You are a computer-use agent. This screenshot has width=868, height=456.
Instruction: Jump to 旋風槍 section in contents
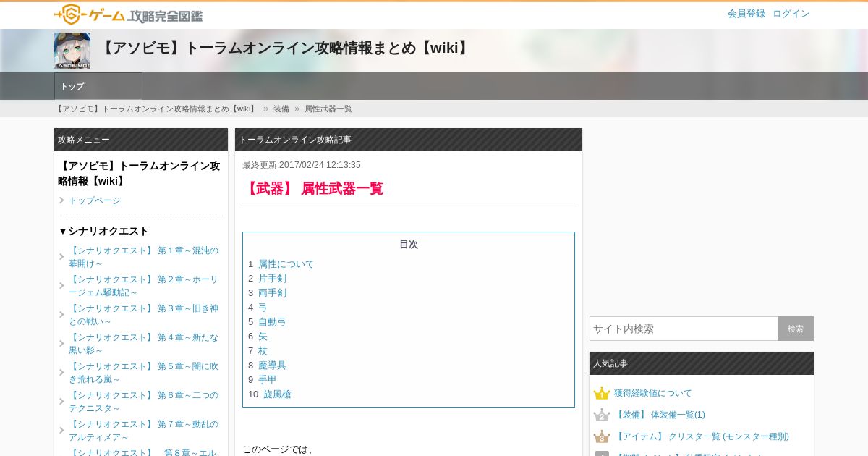click(x=277, y=394)
